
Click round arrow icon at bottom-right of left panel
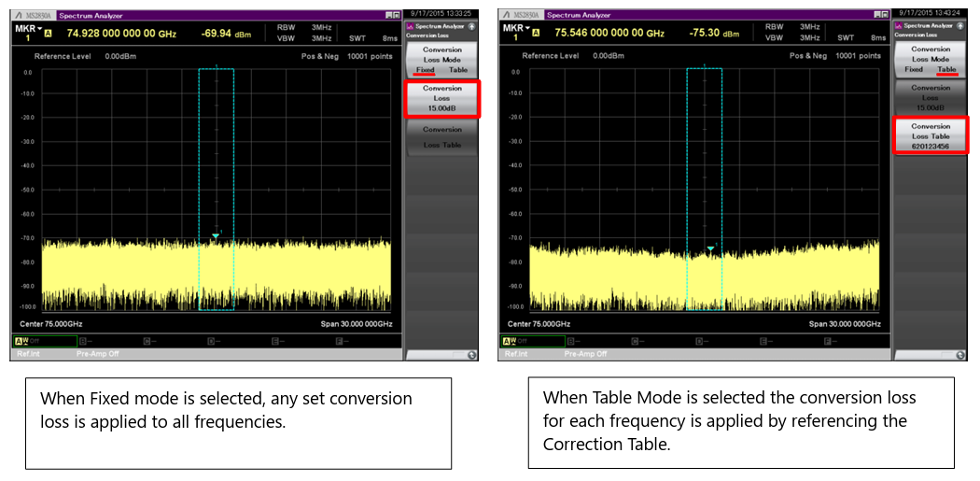[x=472, y=355]
